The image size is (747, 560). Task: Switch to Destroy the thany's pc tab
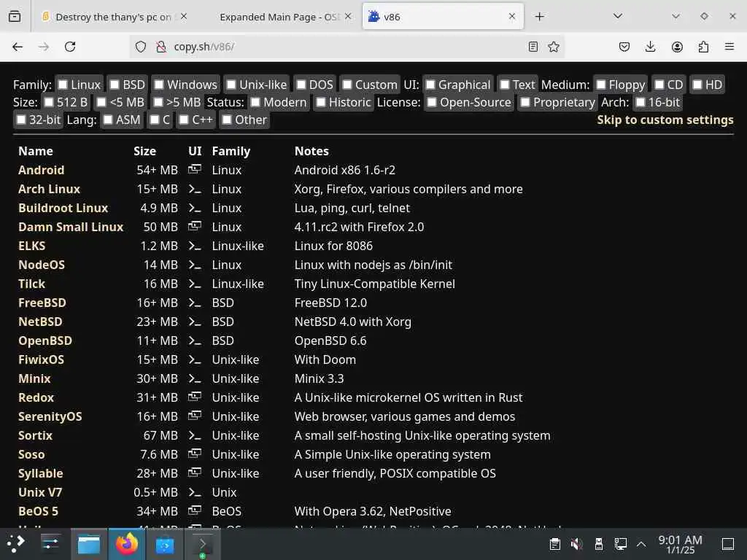[x=113, y=17]
